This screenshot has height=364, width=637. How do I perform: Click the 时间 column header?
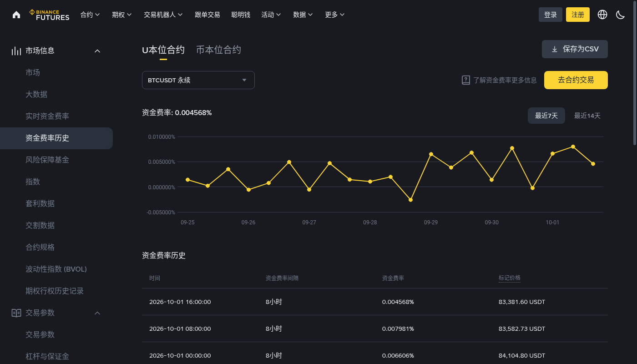pos(155,278)
